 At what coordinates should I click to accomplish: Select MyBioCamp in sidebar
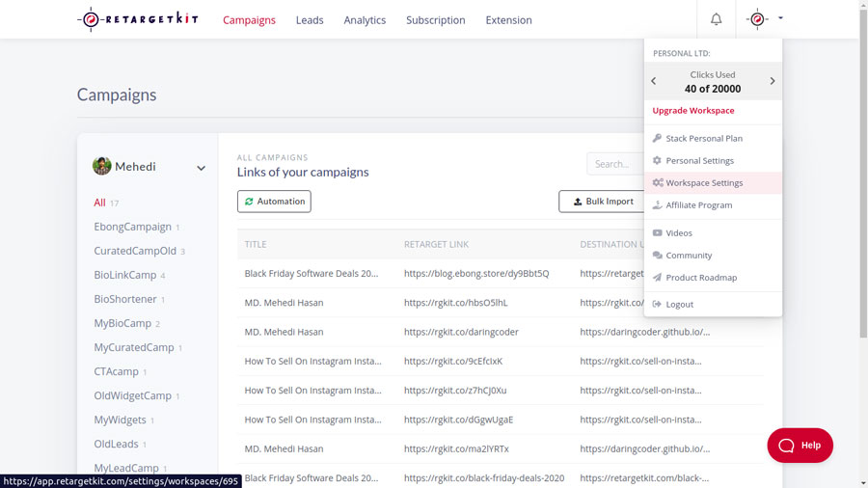coord(122,323)
